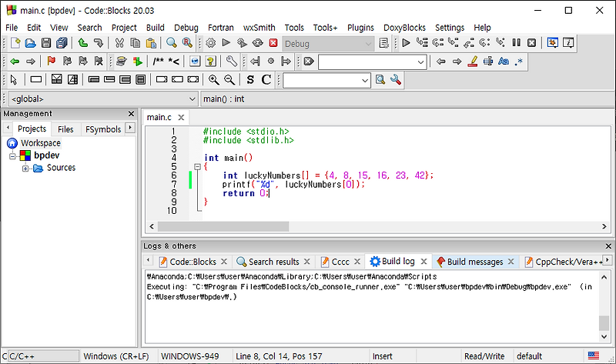
Task: Open the Plugins menu
Action: coord(360,28)
